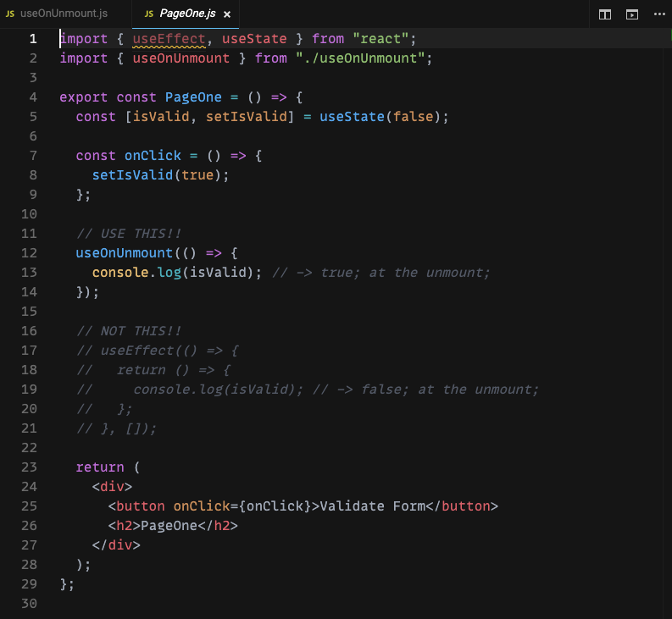Click the JS icon on useOnUnmount.js tab
This screenshot has height=619, width=672.
(10, 14)
